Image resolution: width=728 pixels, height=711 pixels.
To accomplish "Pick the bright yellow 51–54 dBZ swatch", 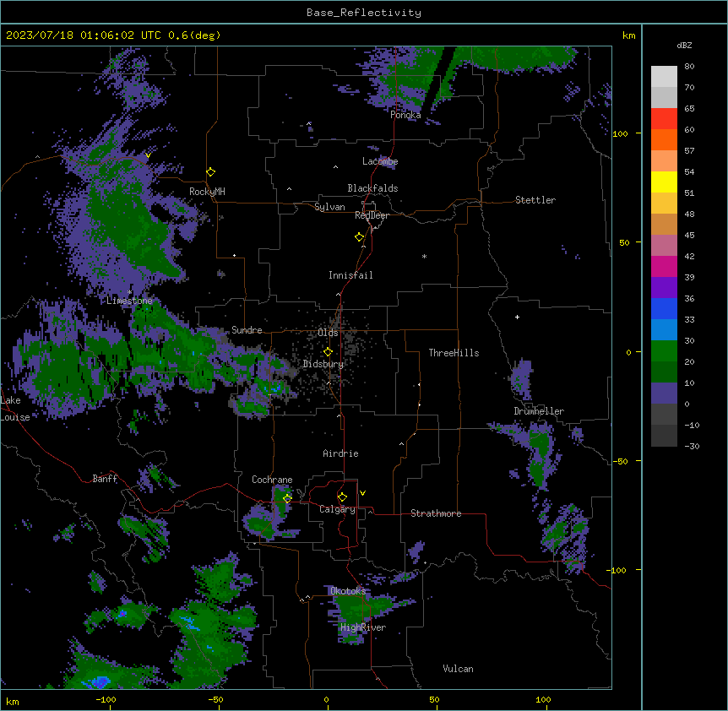I will pyautogui.click(x=664, y=182).
